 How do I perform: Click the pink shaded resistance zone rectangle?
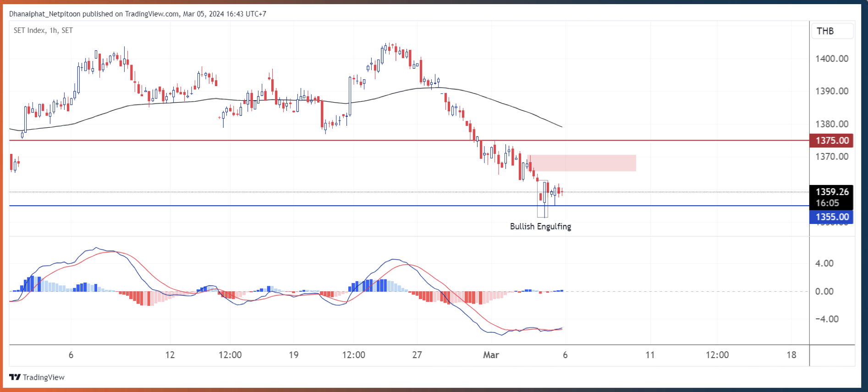tap(582, 163)
